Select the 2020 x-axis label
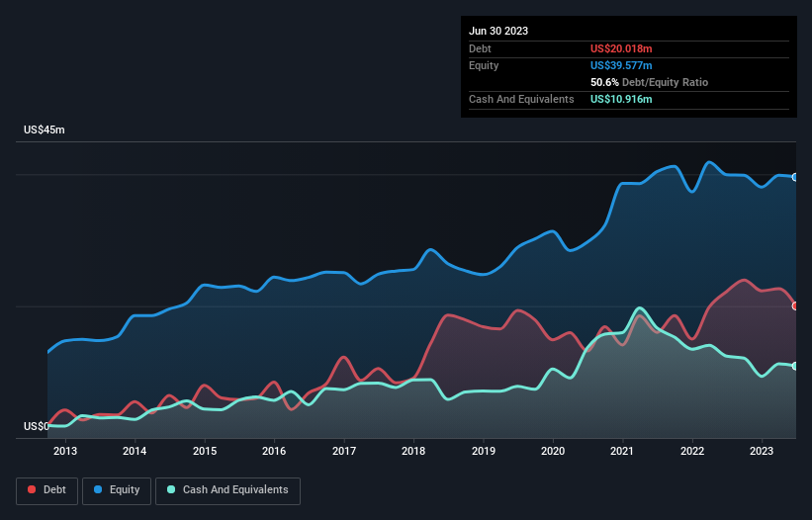The height and width of the screenshot is (520, 812). 553,451
